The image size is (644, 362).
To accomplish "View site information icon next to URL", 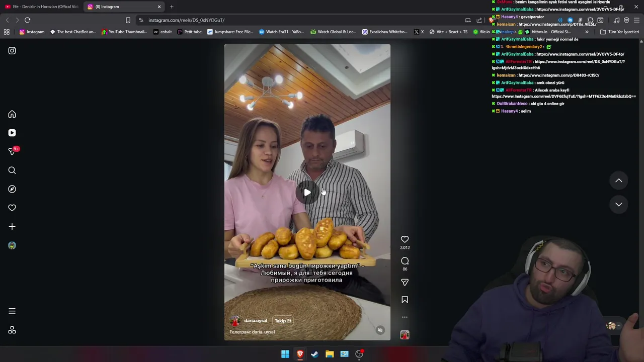I will (141, 20).
